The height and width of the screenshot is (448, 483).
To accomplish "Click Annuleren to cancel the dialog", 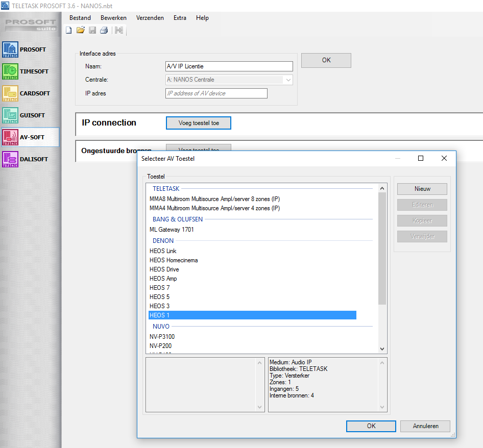I will [x=425, y=426].
